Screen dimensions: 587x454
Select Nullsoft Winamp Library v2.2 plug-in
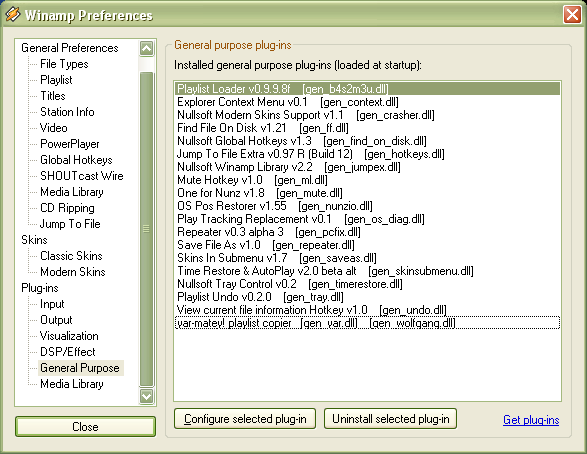point(368,167)
